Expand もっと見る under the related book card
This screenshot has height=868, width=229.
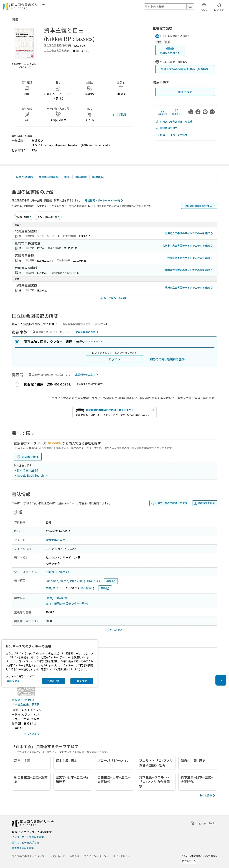click(x=32, y=734)
